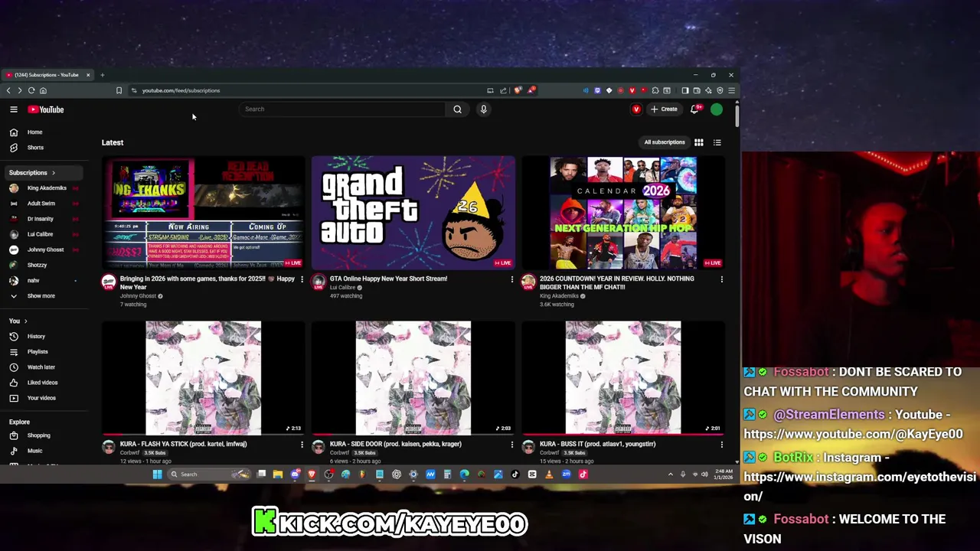Click the red V extension icon beside Create
The height and width of the screenshot is (551, 980).
coord(636,109)
